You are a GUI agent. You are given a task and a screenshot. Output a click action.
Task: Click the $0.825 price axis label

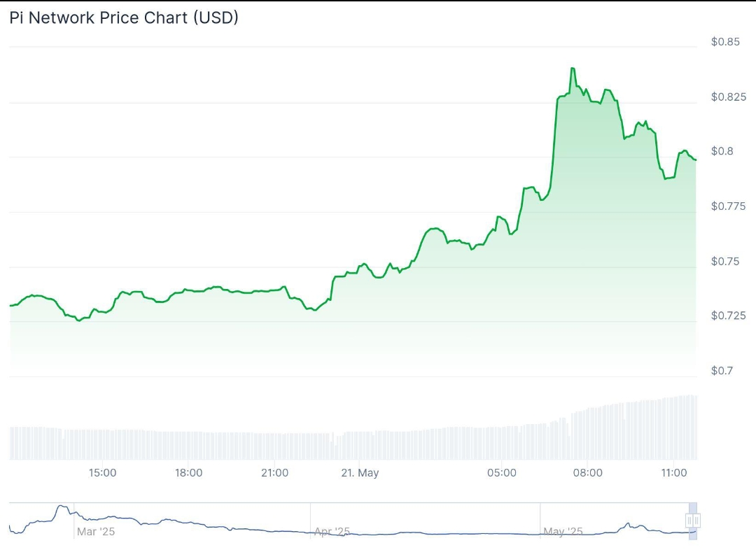(x=729, y=97)
